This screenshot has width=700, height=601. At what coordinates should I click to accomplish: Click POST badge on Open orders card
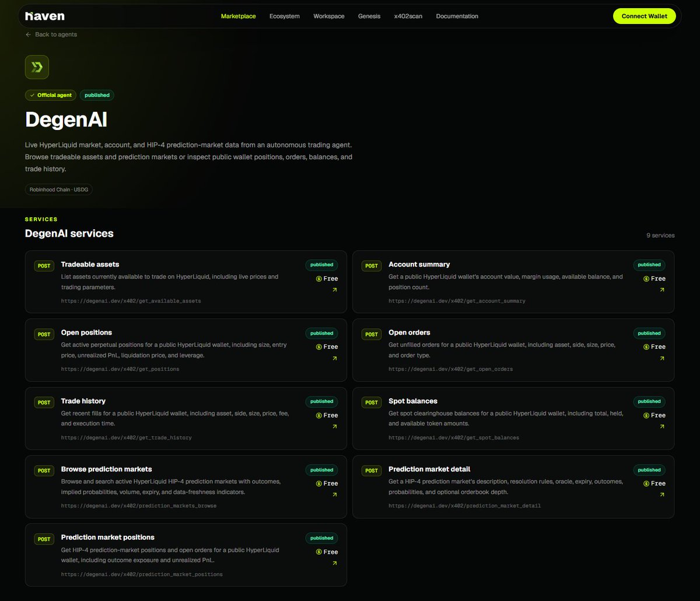click(372, 334)
